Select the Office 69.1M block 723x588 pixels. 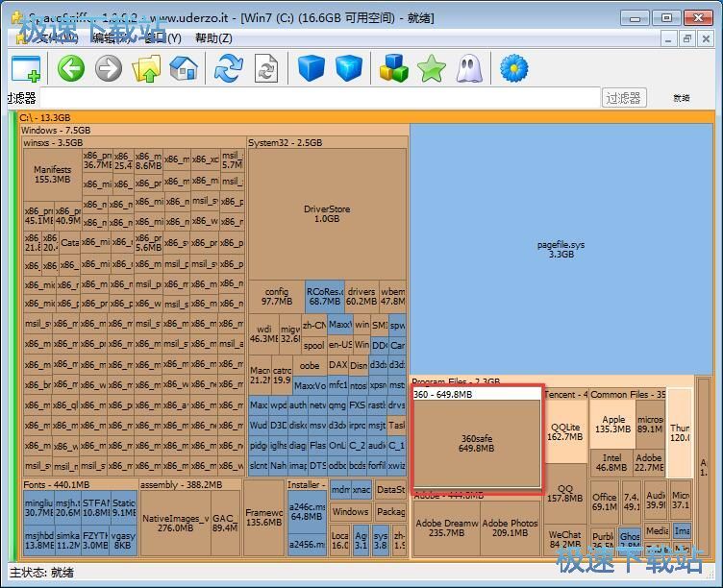[x=605, y=502]
